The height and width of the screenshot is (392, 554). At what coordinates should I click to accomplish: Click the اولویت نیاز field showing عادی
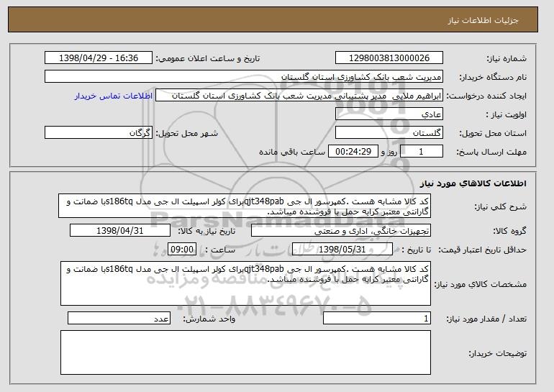pos(389,114)
